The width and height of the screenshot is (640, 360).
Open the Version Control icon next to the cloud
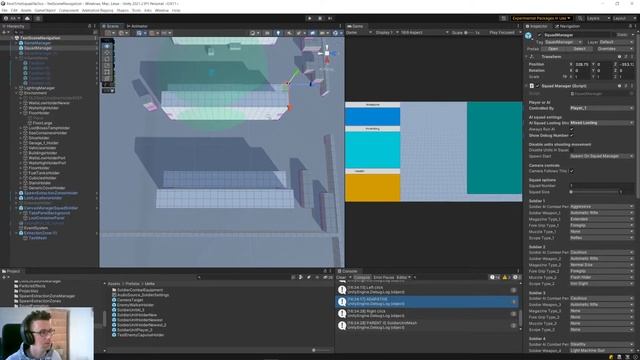pyautogui.click(x=38, y=18)
